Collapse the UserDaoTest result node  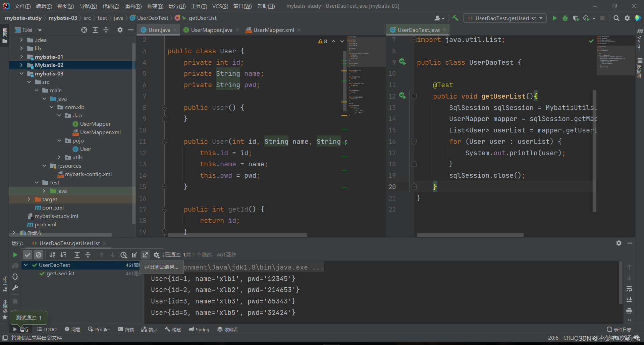tap(26, 265)
